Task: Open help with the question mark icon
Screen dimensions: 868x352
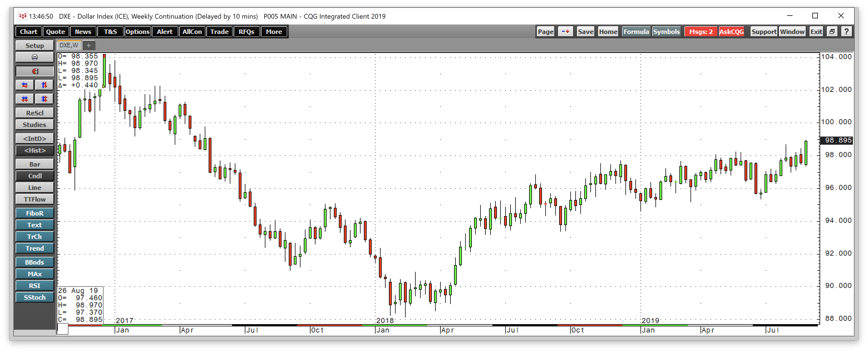Action: [x=846, y=31]
